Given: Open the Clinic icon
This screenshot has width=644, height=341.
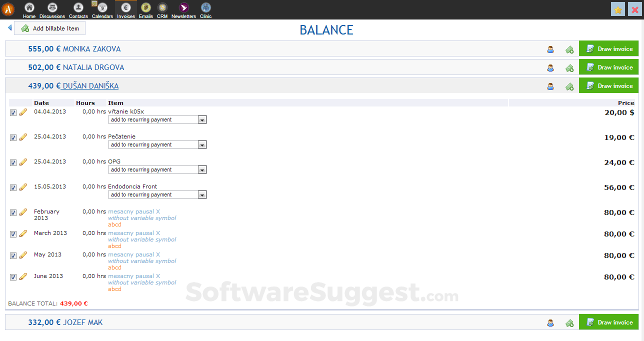Looking at the screenshot, I should pos(205,7).
